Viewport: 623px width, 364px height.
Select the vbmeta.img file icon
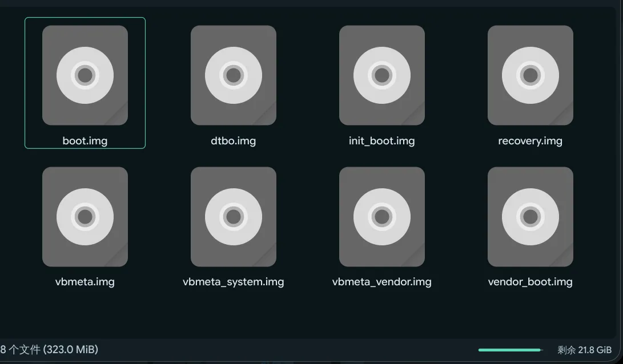coord(85,217)
